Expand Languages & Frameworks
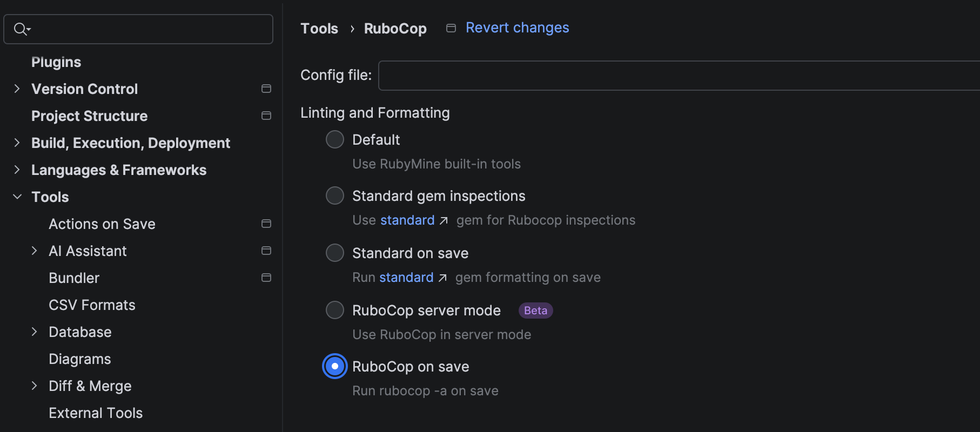 (x=17, y=170)
